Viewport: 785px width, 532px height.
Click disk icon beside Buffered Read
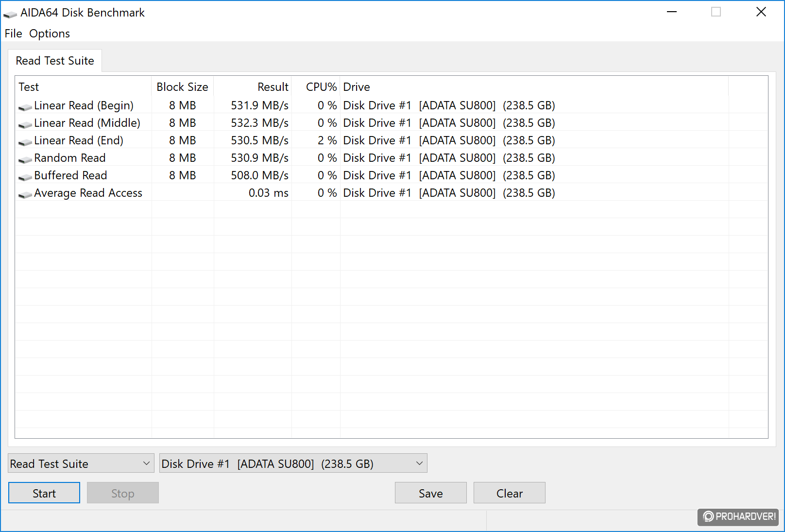pyautogui.click(x=25, y=177)
